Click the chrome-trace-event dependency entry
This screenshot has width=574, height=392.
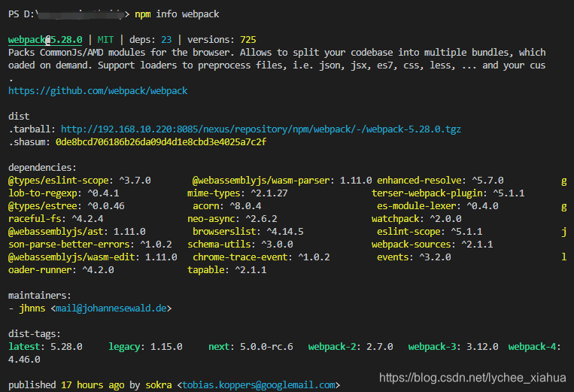tap(261, 257)
